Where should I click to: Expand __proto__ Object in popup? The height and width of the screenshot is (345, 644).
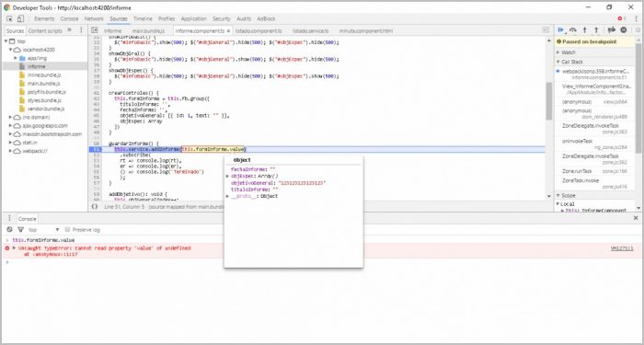[227, 196]
